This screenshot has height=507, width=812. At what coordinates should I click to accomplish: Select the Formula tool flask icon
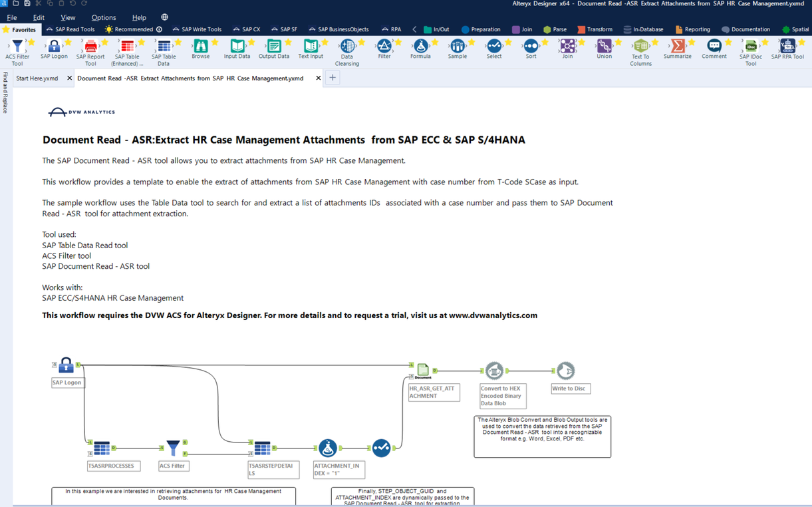coord(420,46)
